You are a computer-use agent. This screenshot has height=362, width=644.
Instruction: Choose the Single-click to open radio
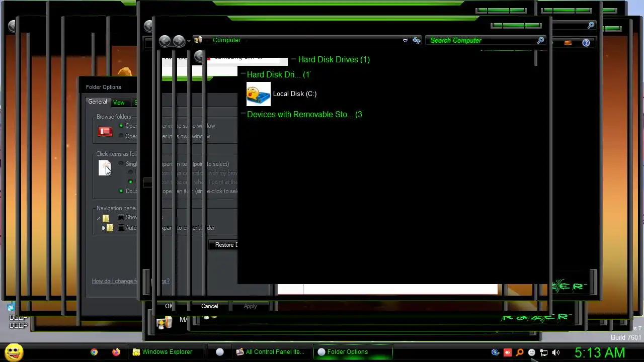(121, 163)
